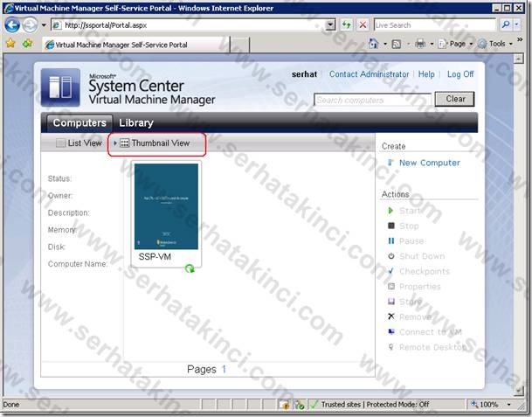Click the blue Pause bars icon
The width and height of the screenshot is (532, 417).
[390, 240]
